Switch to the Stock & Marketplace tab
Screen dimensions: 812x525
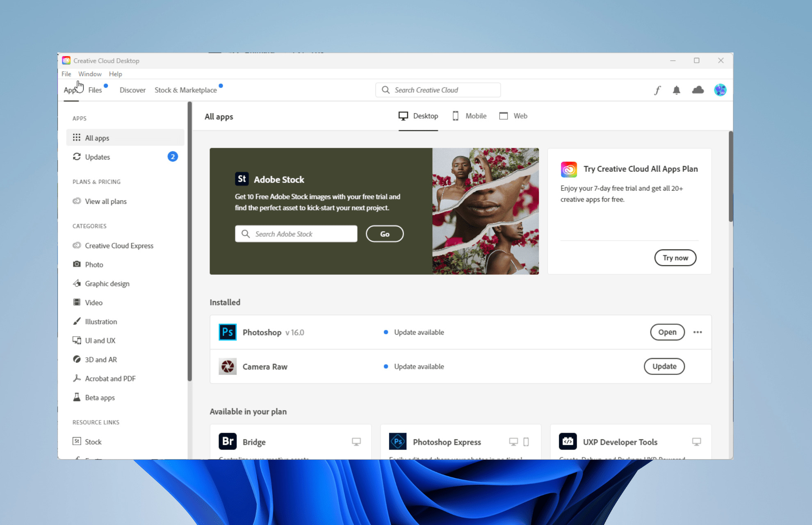(x=185, y=90)
